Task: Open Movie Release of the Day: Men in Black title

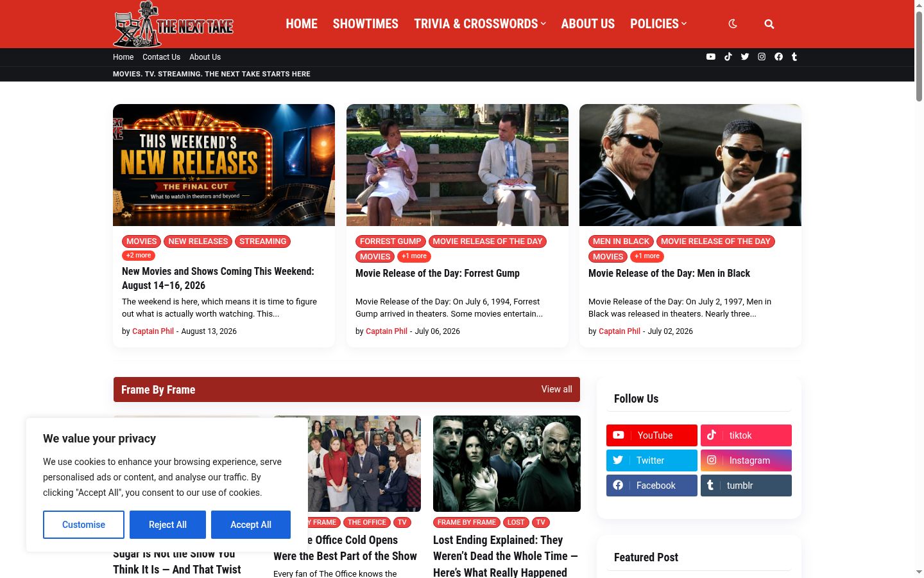Action: pyautogui.click(x=669, y=274)
